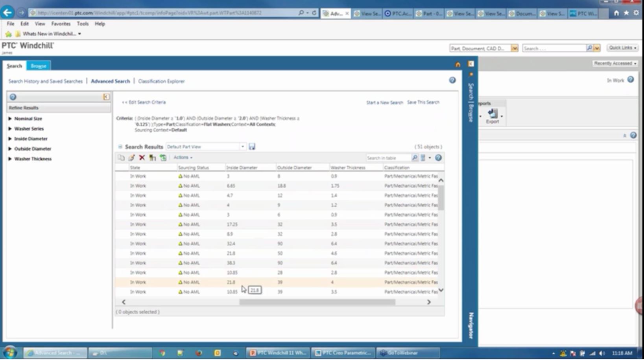Open the Windows Start button
The width and height of the screenshot is (644, 360).
[x=10, y=353]
